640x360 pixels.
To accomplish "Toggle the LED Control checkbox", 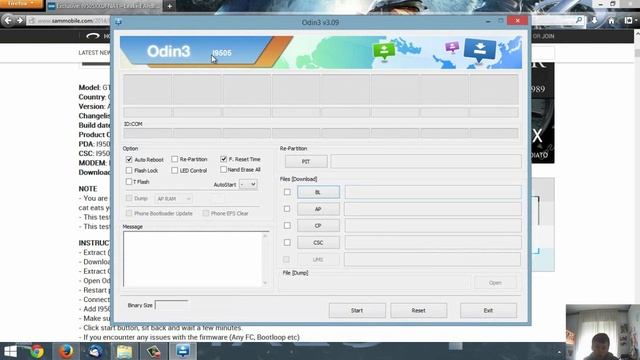I will click(x=175, y=170).
